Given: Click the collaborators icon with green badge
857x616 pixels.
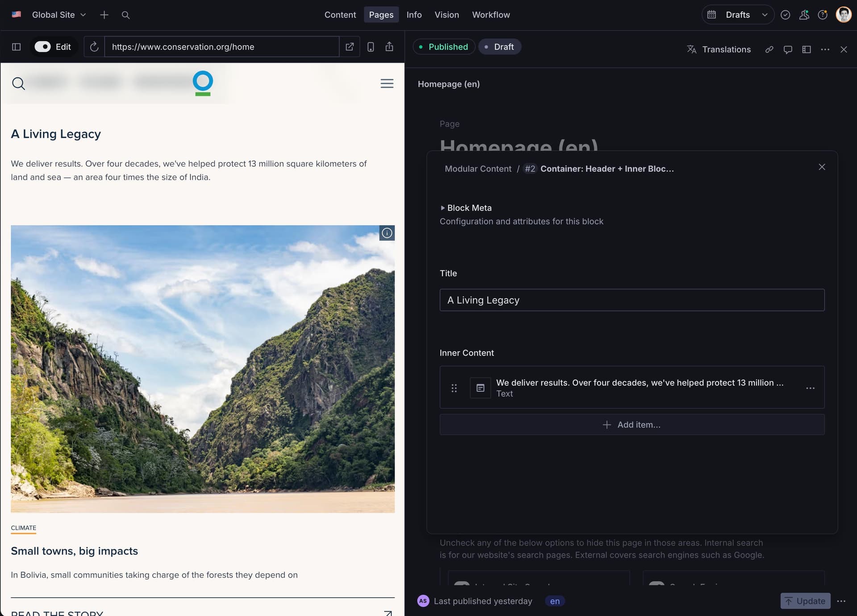Looking at the screenshot, I should pos(804,15).
